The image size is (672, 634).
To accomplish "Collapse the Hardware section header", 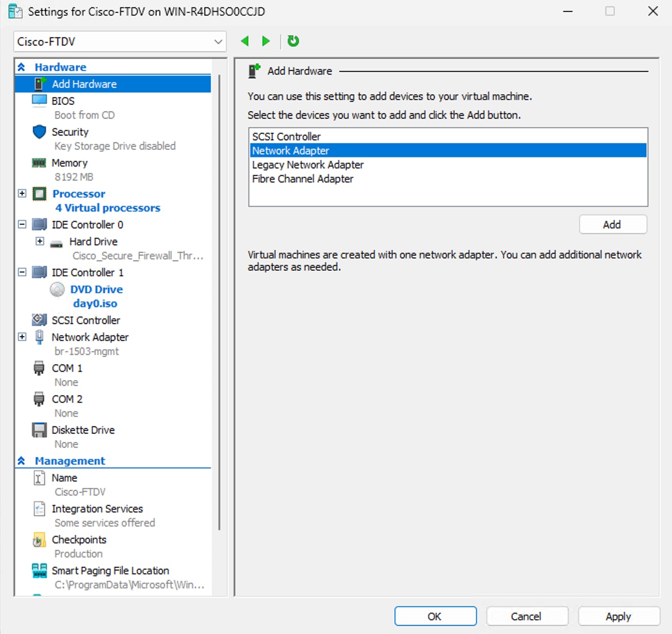I will (x=22, y=67).
